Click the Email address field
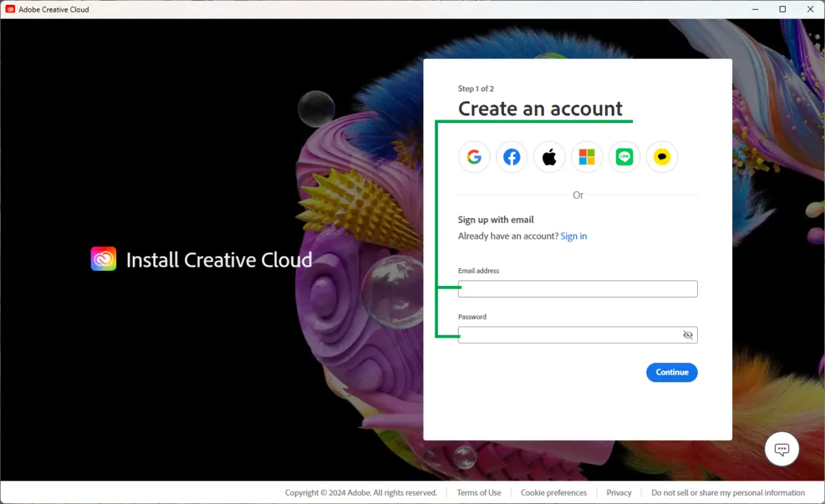This screenshot has height=504, width=825. pos(577,289)
